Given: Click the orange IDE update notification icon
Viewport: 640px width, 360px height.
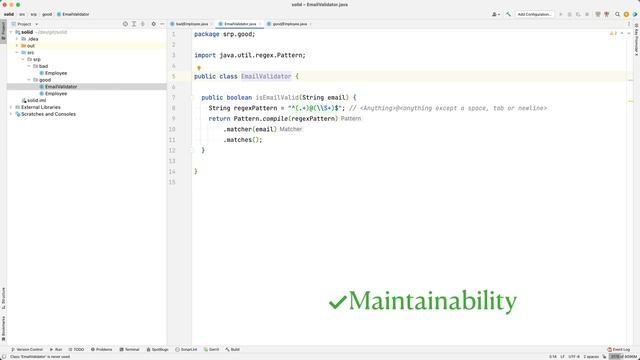Looking at the screenshot, I should (x=626, y=14).
